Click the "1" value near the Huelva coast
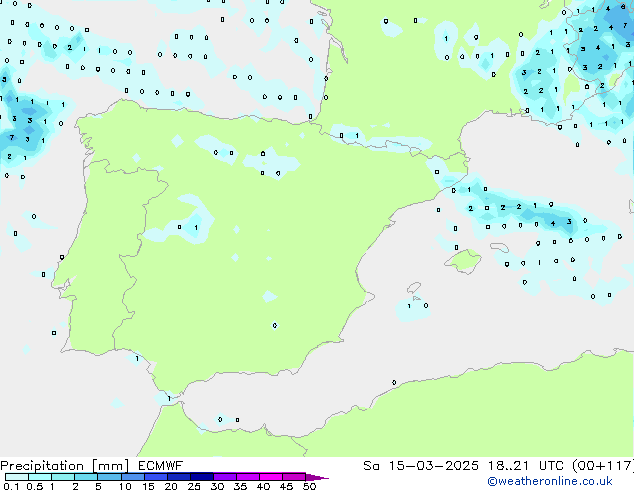 [137, 359]
